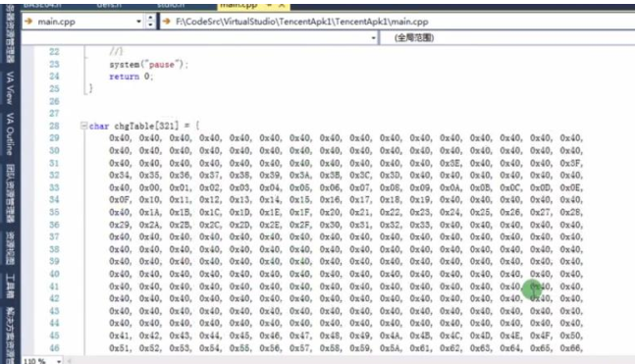Click the 0x0A value on line 33
Image resolution: width=635 pixels, height=364 pixels.
click(451, 187)
